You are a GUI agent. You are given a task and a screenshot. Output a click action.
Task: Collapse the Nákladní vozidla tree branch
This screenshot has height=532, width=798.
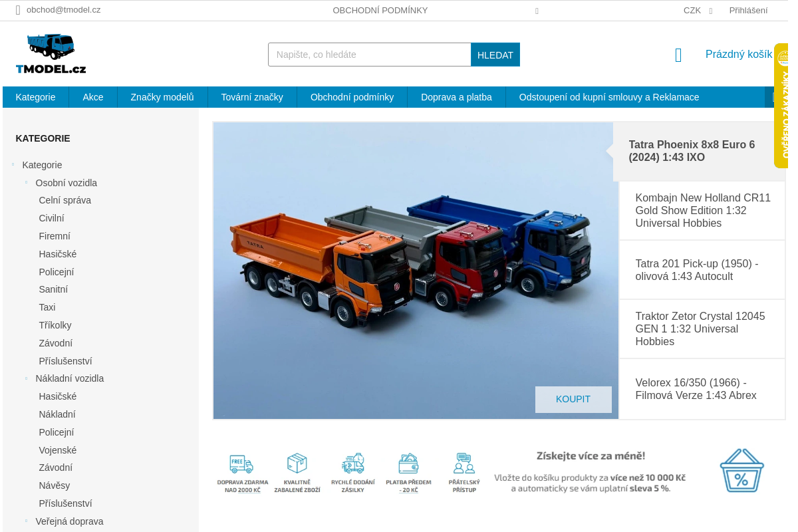coord(27,378)
